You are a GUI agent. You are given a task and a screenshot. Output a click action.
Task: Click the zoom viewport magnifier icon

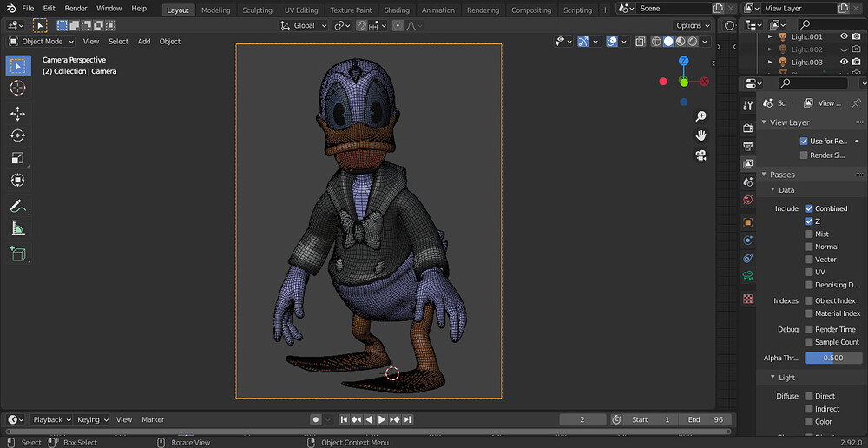(x=700, y=115)
